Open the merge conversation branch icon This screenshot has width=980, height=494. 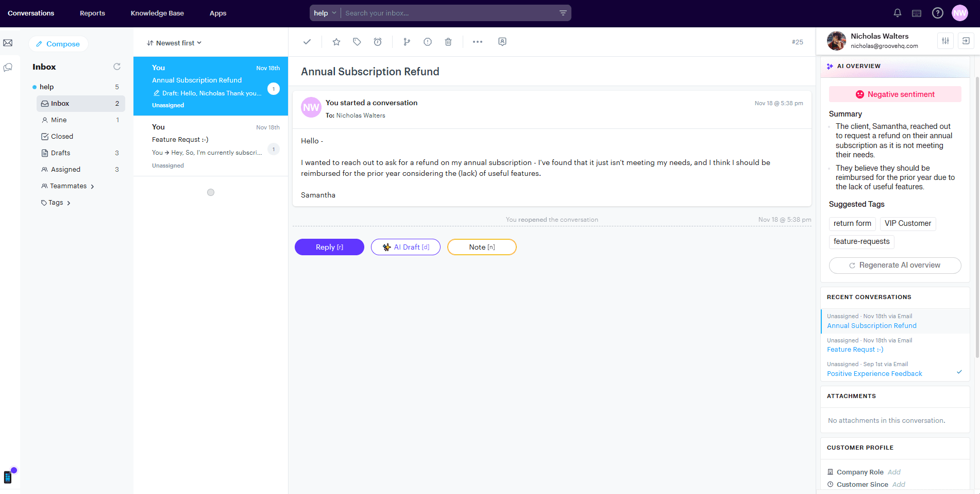(x=407, y=42)
